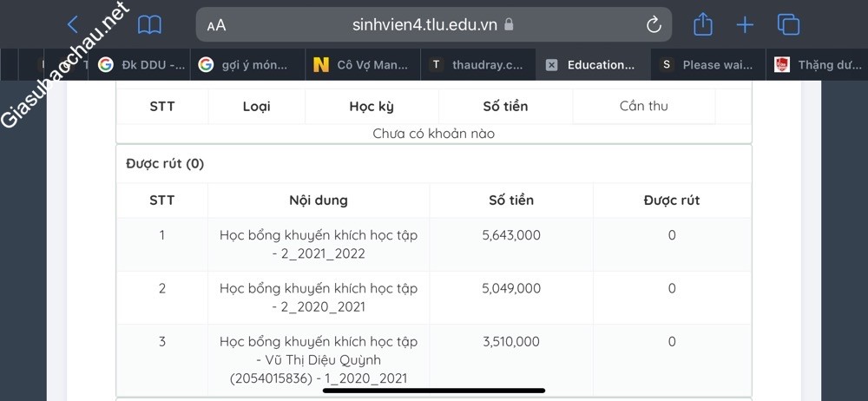Screen dimensions: 868x401
Task: Tap the AA reader text size button
Action: (216, 25)
